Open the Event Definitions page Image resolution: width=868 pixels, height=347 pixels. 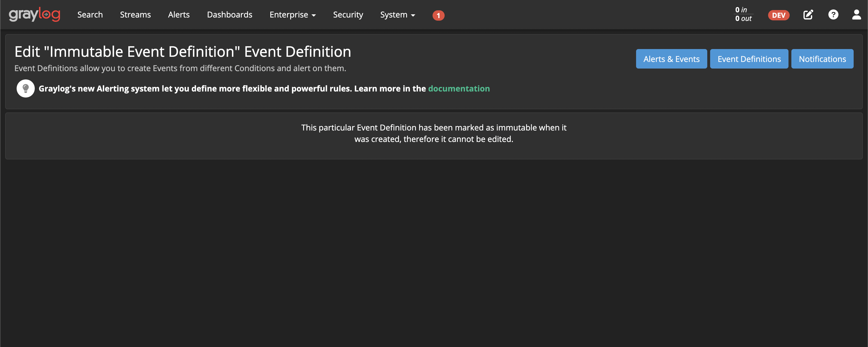[x=749, y=59]
